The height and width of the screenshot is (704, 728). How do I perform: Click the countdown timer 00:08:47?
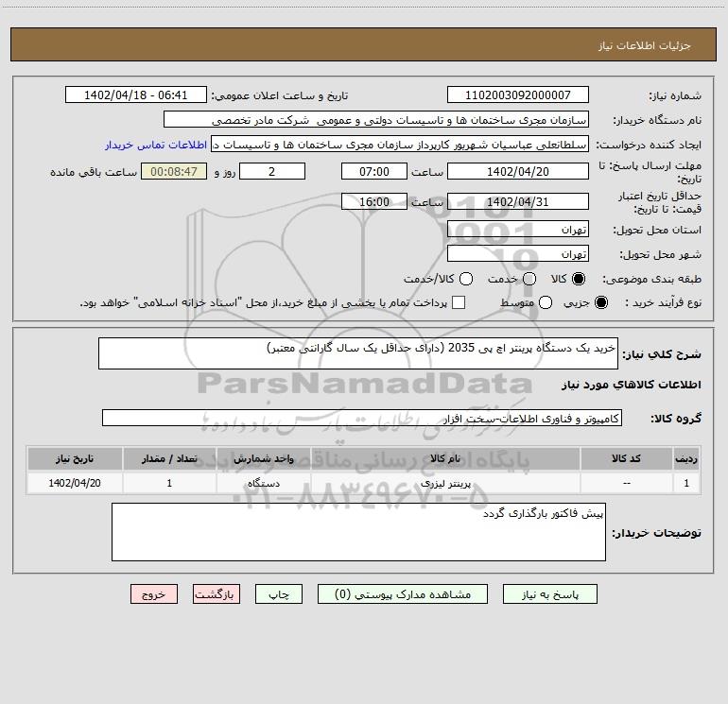tap(174, 171)
